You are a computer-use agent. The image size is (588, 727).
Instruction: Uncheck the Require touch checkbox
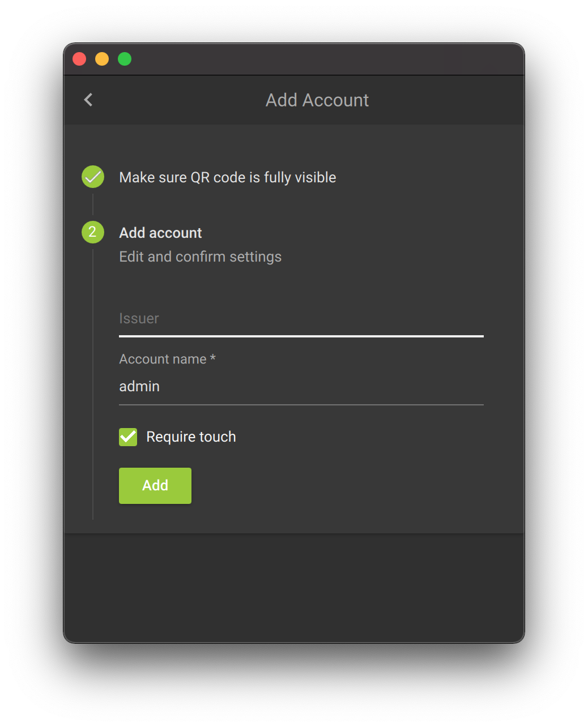coord(128,437)
